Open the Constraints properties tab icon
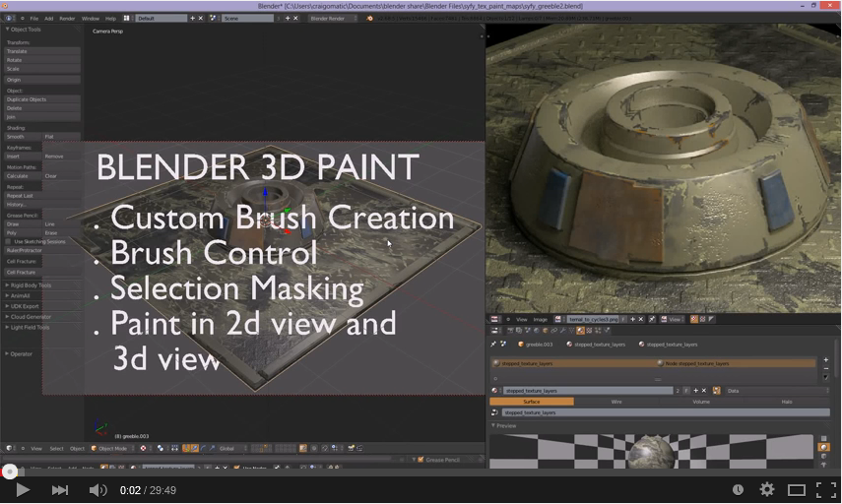 [553, 330]
